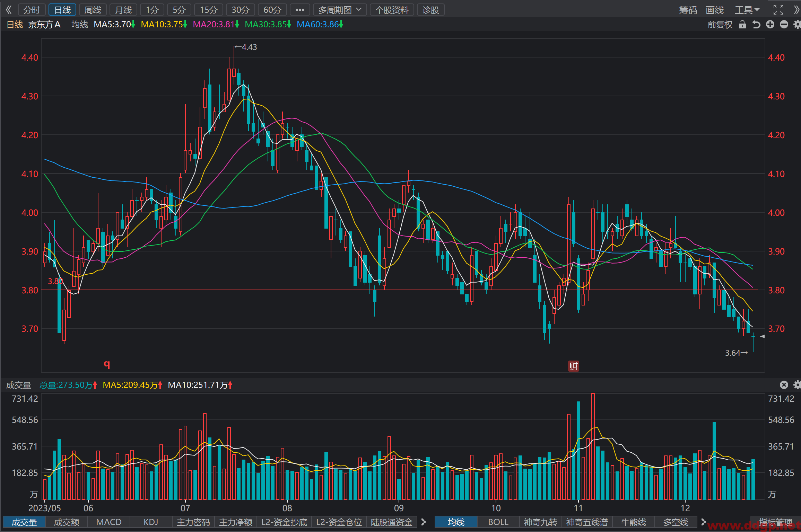Select the MACD indicator tab

click(x=109, y=522)
